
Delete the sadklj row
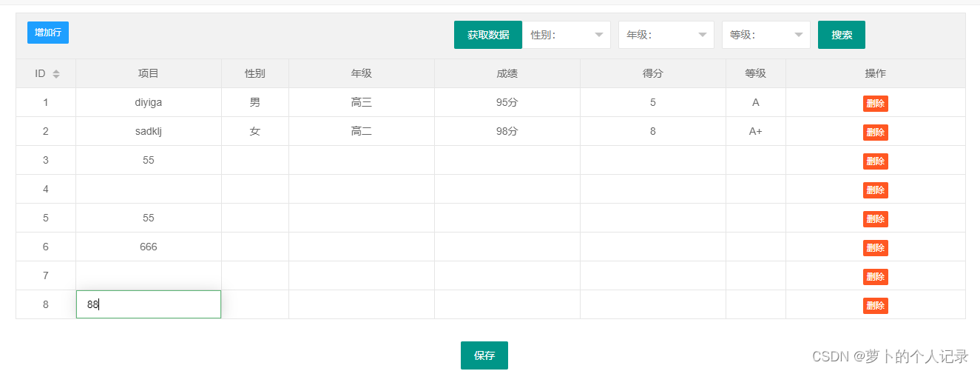pos(875,133)
